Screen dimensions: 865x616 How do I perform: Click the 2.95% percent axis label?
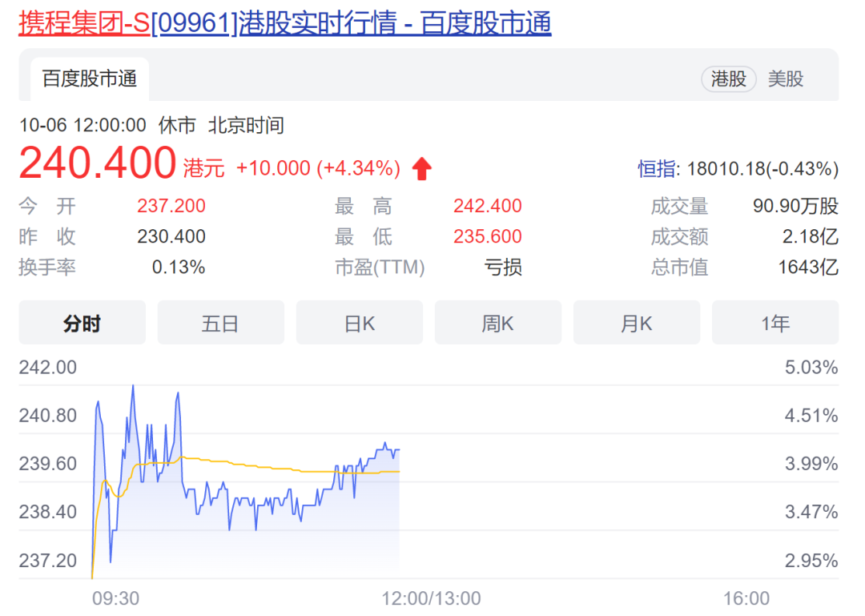click(x=811, y=561)
